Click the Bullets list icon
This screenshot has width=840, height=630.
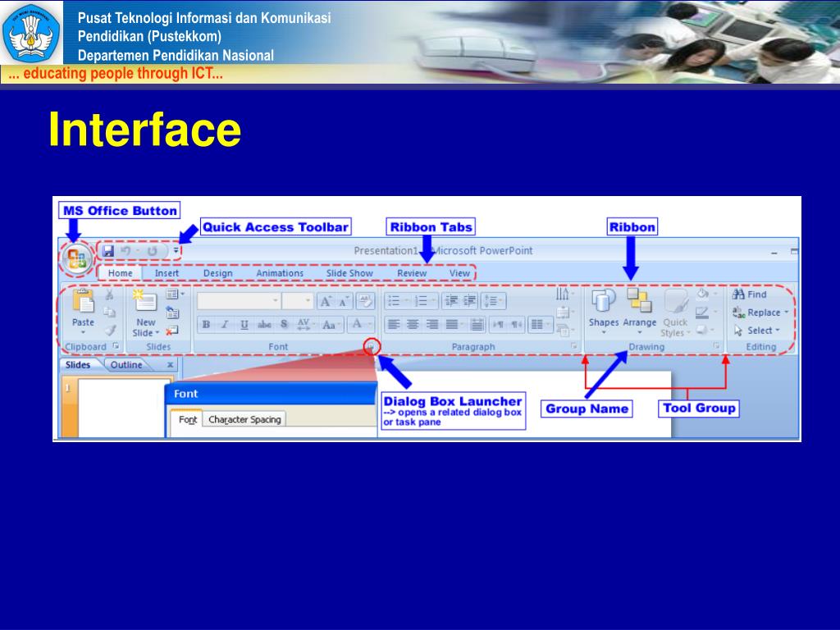pyautogui.click(x=396, y=301)
